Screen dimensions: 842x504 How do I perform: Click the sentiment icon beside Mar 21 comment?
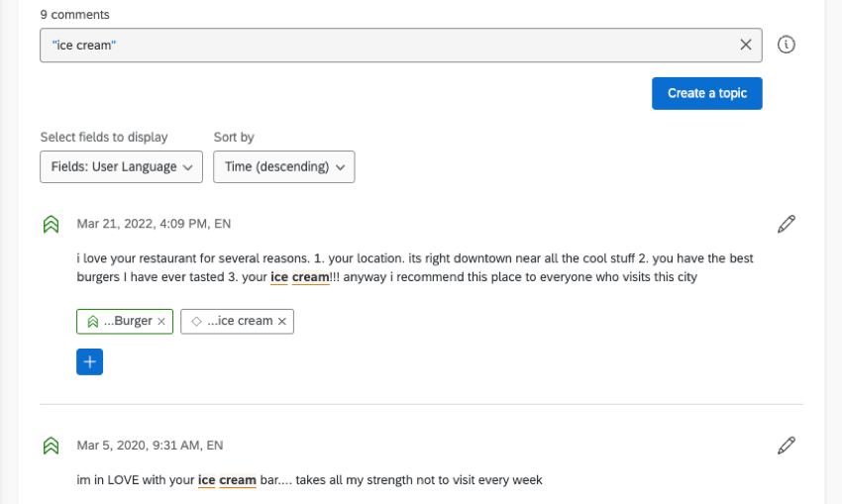point(52,224)
